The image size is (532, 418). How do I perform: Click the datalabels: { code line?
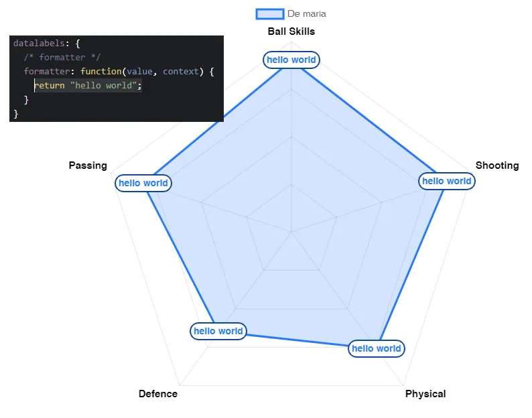46,44
